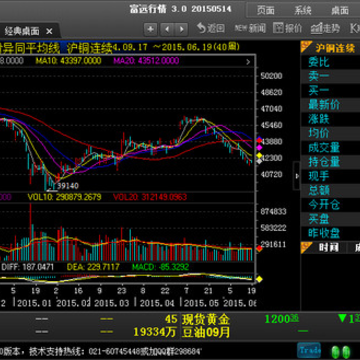360x360 pixels.
Task: Click the orange icon beside 时间 header
Action: (x=306, y=247)
